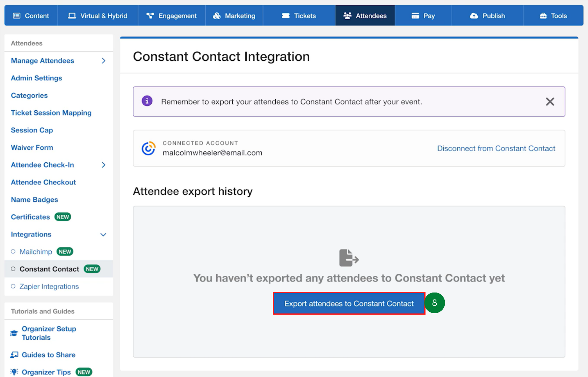Open Attendee Check-In
Image resolution: width=588 pixels, height=377 pixels.
tap(42, 165)
